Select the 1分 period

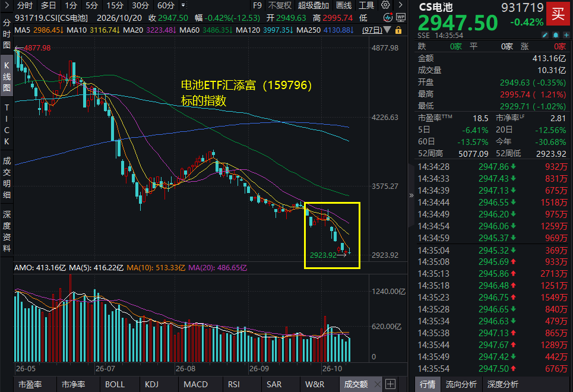[71, 5]
